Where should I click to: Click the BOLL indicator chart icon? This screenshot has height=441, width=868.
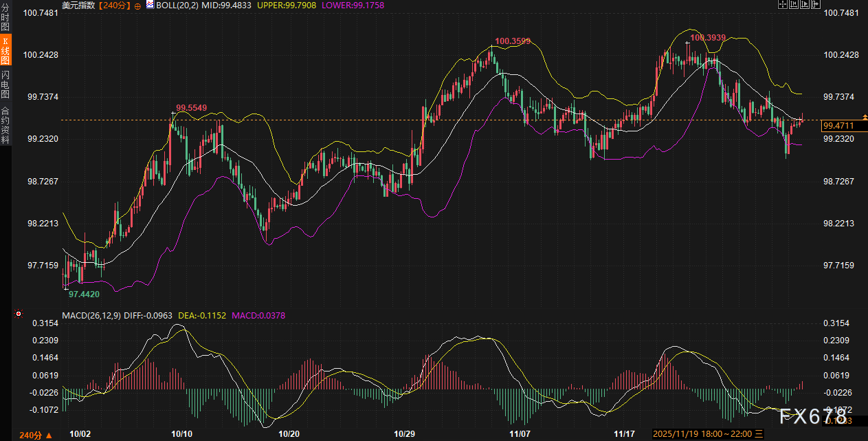pyautogui.click(x=150, y=5)
